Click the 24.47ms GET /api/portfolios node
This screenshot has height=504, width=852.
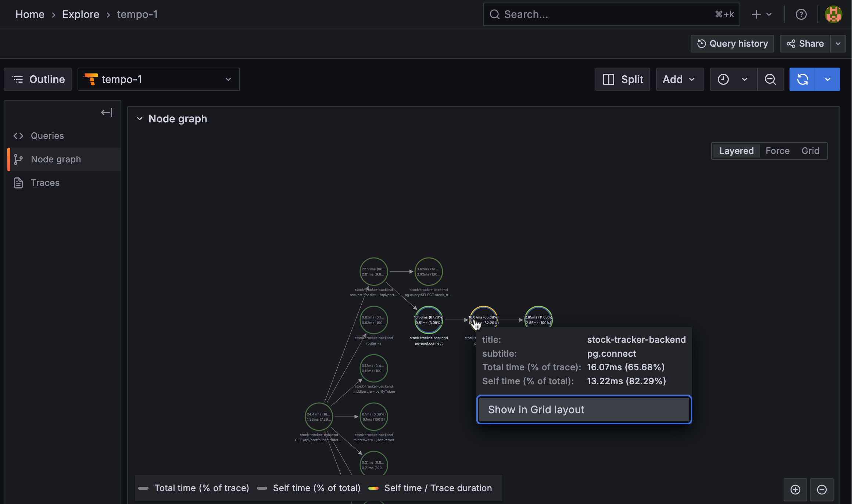[319, 417]
